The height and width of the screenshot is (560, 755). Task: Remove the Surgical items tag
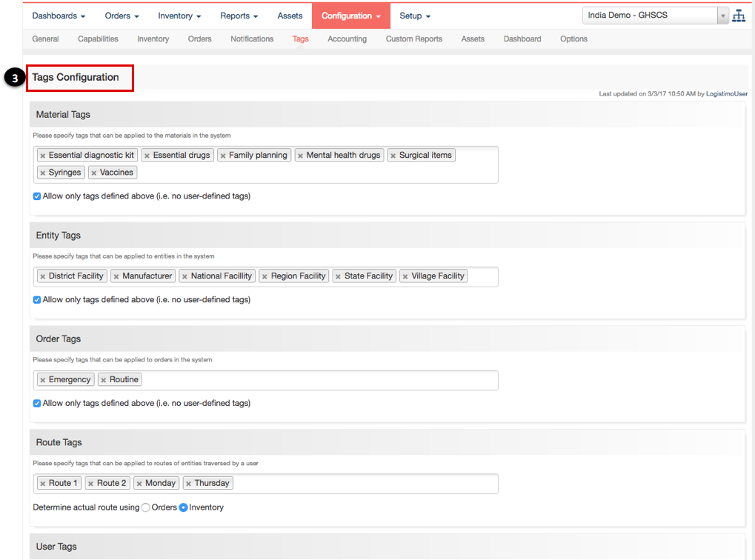[393, 156]
